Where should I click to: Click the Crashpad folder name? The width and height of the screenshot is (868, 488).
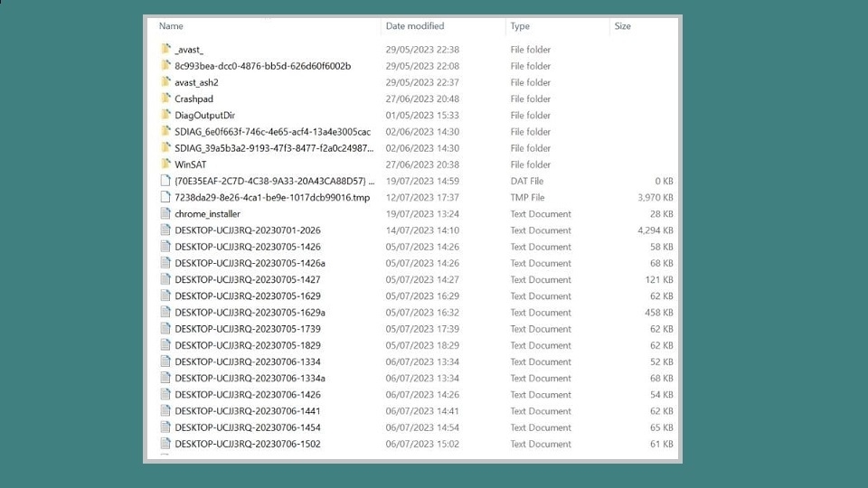pos(193,99)
